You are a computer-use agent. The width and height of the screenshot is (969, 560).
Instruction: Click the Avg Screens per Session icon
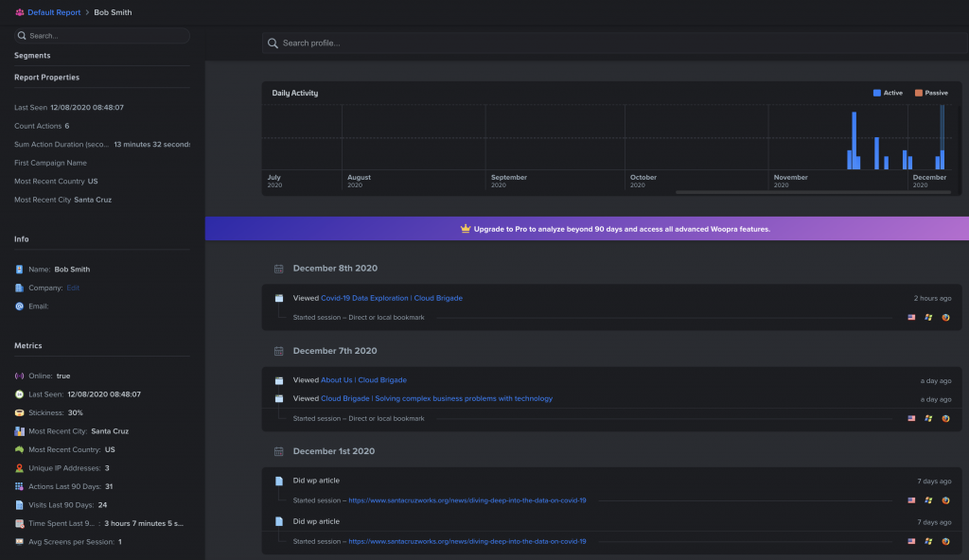tap(19, 541)
